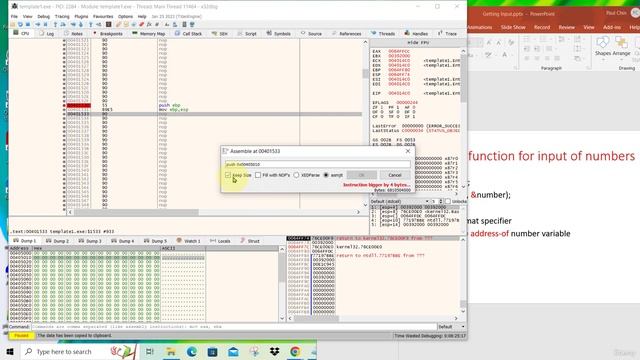Click the disassembly horizontal scrollbar thumb
This screenshot has height=360, width=640.
click(x=136, y=212)
